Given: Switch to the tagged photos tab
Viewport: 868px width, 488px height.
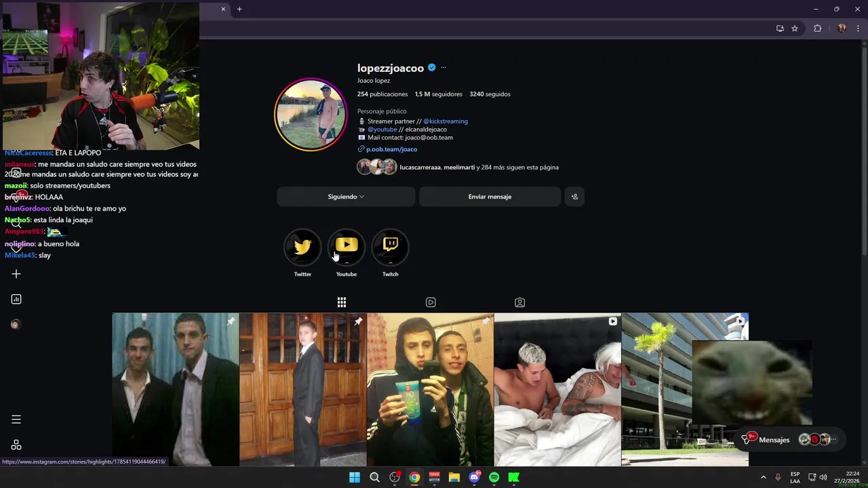Looking at the screenshot, I should (519, 302).
